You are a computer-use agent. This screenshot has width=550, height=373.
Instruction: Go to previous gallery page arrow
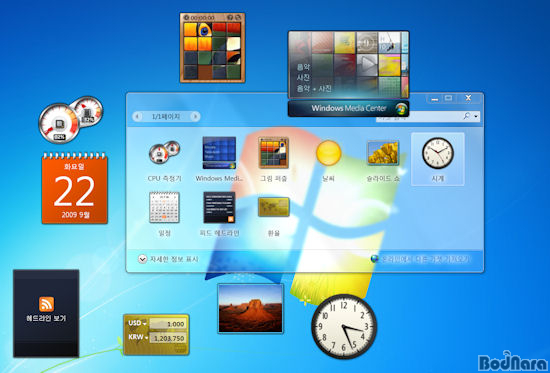coord(137,116)
